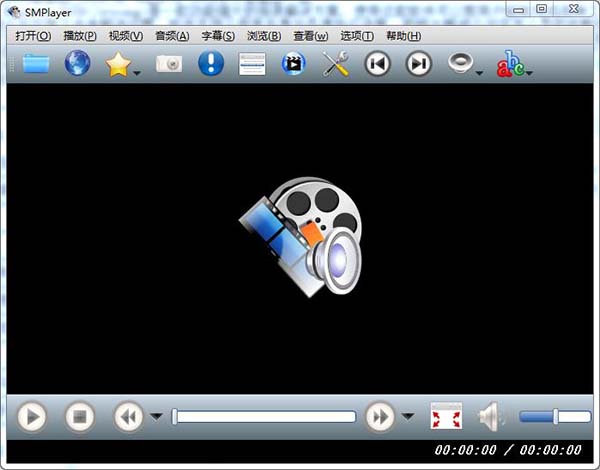This screenshot has height=470, width=600.
Task: Open the 帮助(H) menu
Action: pyautogui.click(x=404, y=36)
